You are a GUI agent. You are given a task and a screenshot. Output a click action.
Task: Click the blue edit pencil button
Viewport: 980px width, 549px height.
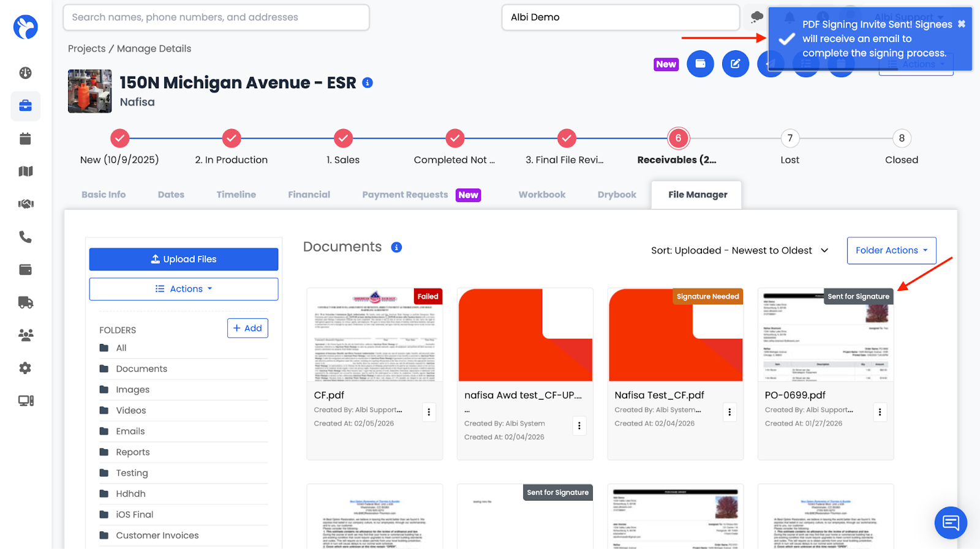(735, 64)
